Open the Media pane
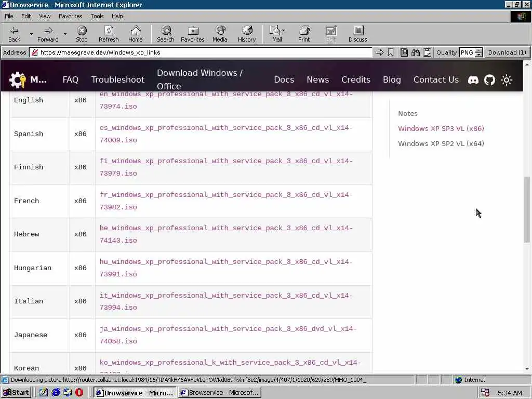532x399 pixels. click(220, 34)
